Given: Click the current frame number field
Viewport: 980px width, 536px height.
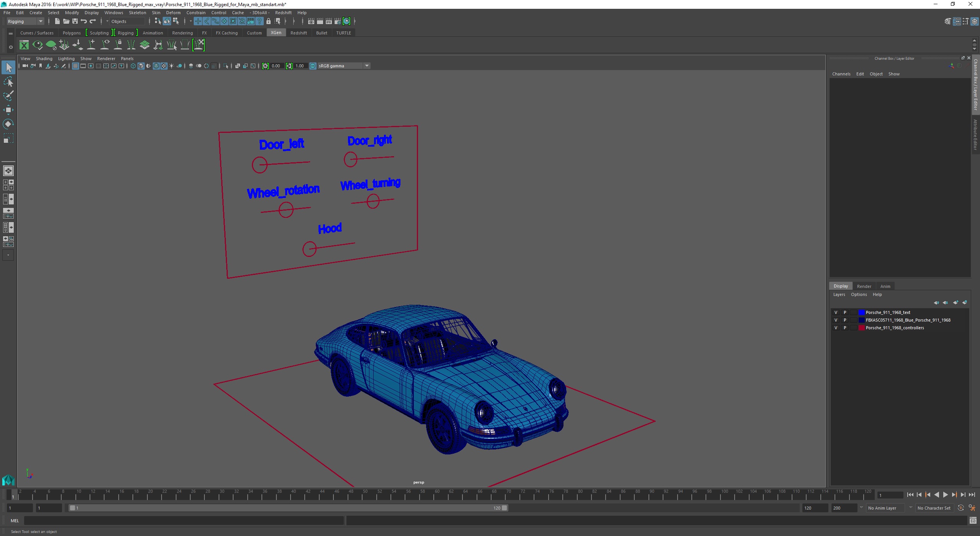Looking at the screenshot, I should click(x=890, y=495).
